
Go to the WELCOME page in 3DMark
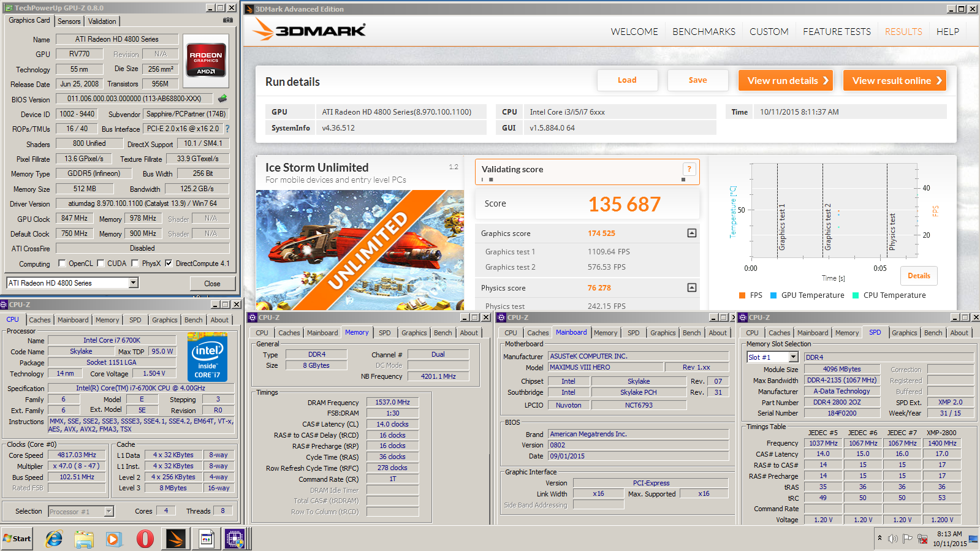(634, 31)
